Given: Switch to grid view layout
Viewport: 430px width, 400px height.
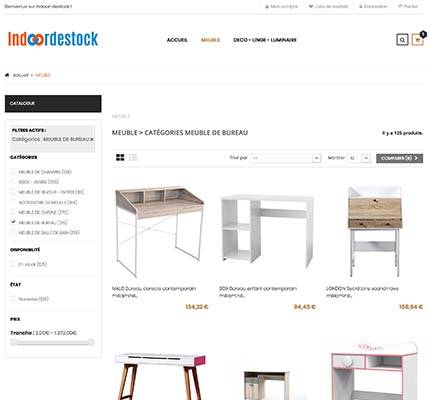Looking at the screenshot, I should click(x=120, y=158).
